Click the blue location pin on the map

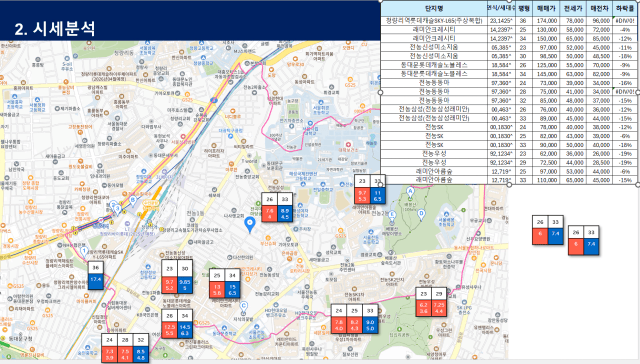tap(249, 224)
